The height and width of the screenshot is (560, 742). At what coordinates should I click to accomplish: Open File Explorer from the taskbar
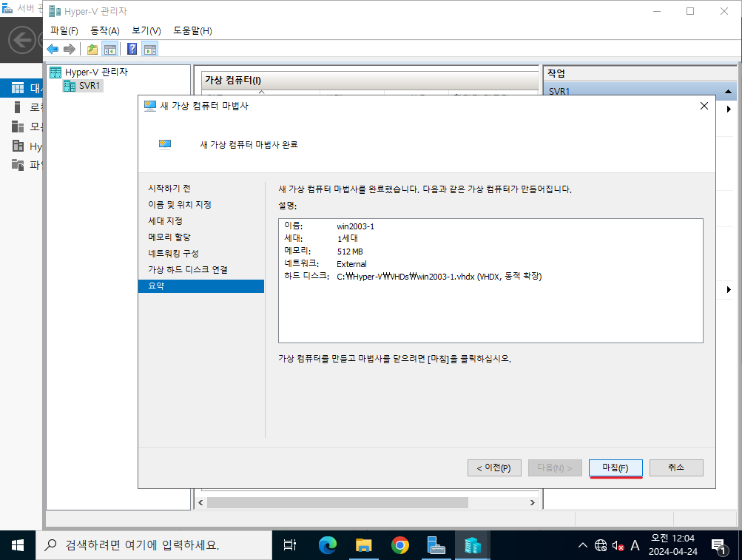coord(363,545)
